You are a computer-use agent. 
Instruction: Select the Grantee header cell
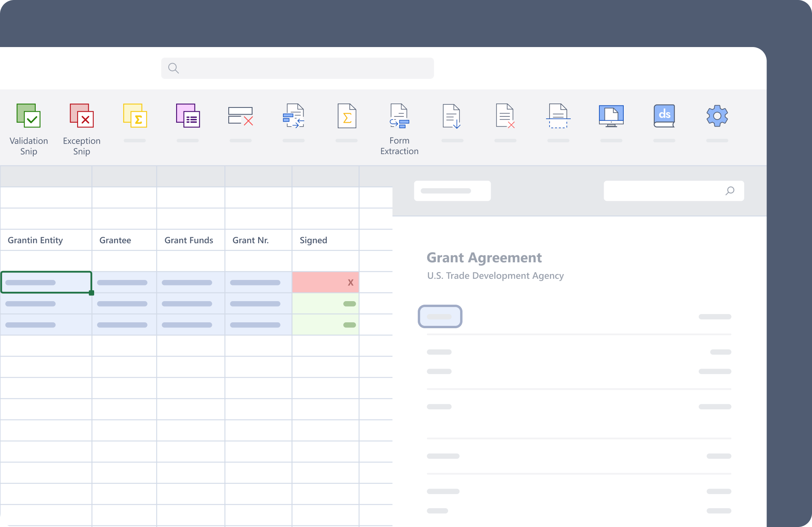coord(124,240)
